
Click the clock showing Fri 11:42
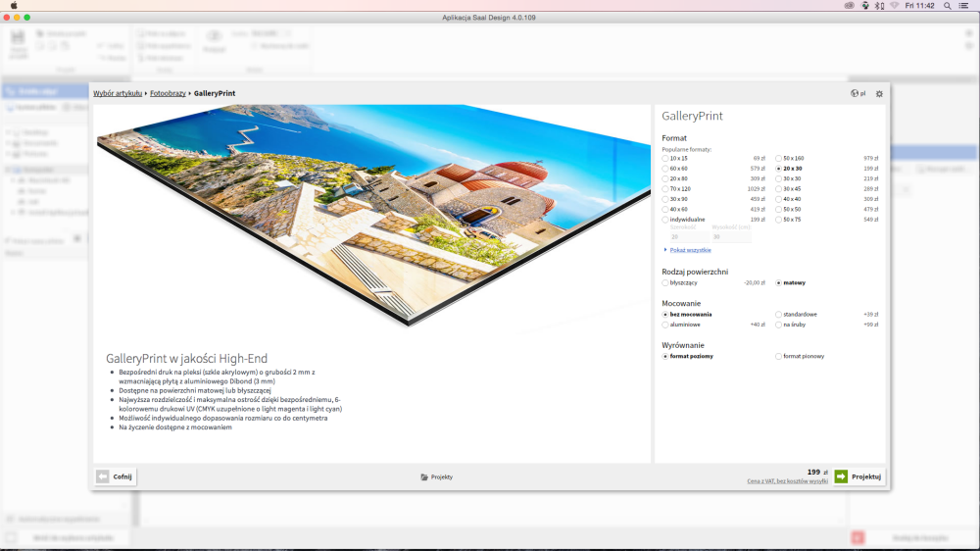tap(919, 6)
